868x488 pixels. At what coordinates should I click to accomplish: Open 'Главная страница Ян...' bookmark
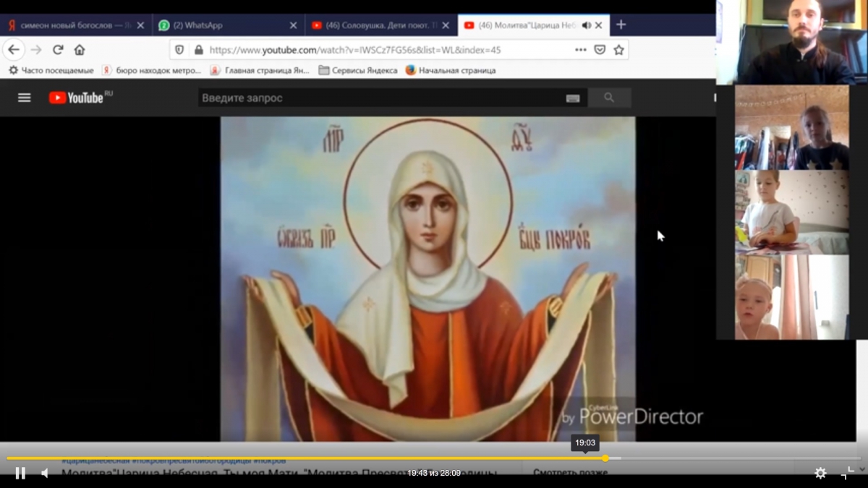[x=260, y=70]
